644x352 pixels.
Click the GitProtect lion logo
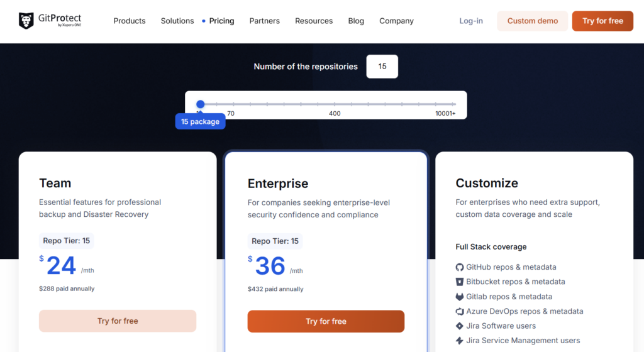coord(26,21)
